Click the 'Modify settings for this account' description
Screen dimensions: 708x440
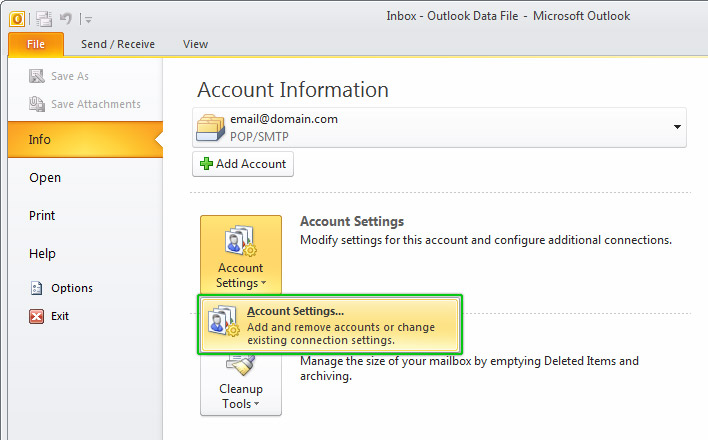pyautogui.click(x=486, y=240)
